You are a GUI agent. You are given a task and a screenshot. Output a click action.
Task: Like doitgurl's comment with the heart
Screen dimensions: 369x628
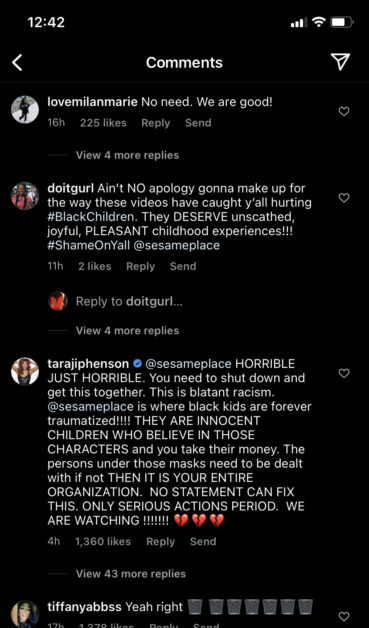344,197
